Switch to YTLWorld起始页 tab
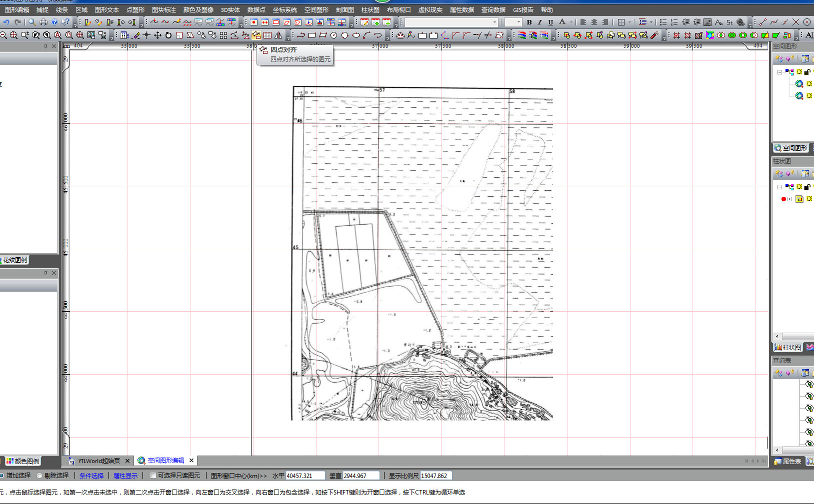Viewport: 814px width, 504px height. pos(99,461)
